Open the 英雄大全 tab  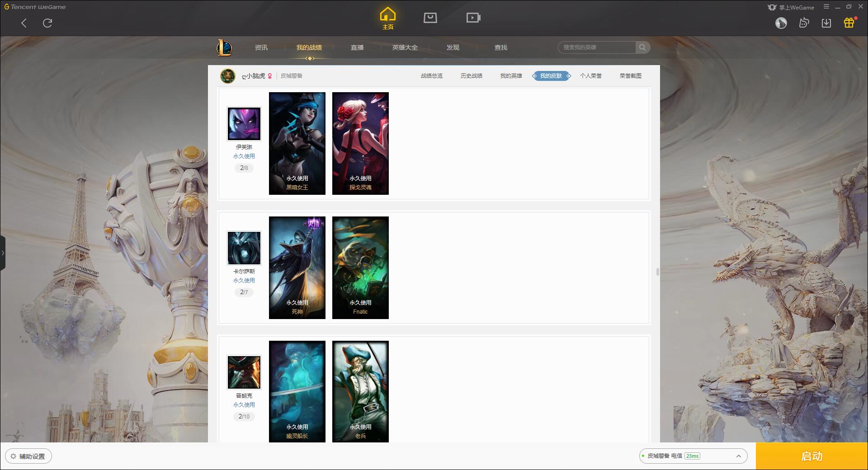405,47
